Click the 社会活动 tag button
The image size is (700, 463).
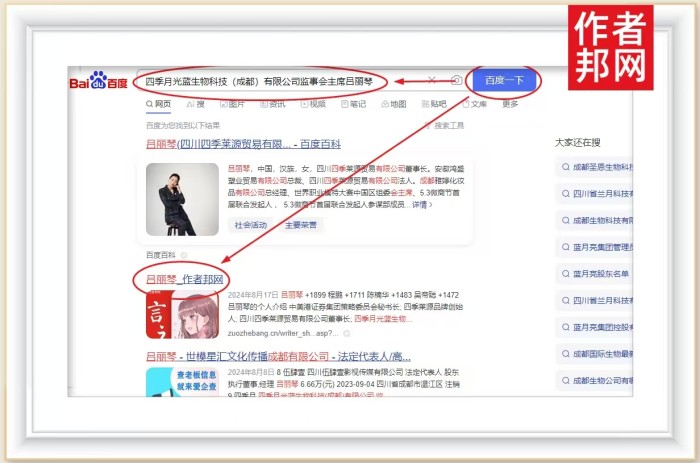[x=251, y=225]
